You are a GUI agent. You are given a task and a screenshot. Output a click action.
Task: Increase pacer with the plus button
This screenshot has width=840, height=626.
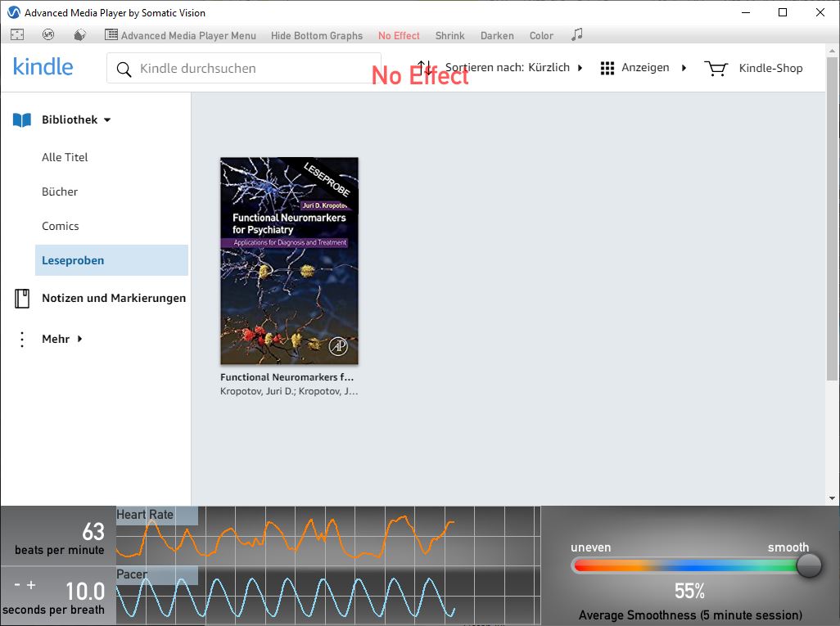[x=31, y=585]
